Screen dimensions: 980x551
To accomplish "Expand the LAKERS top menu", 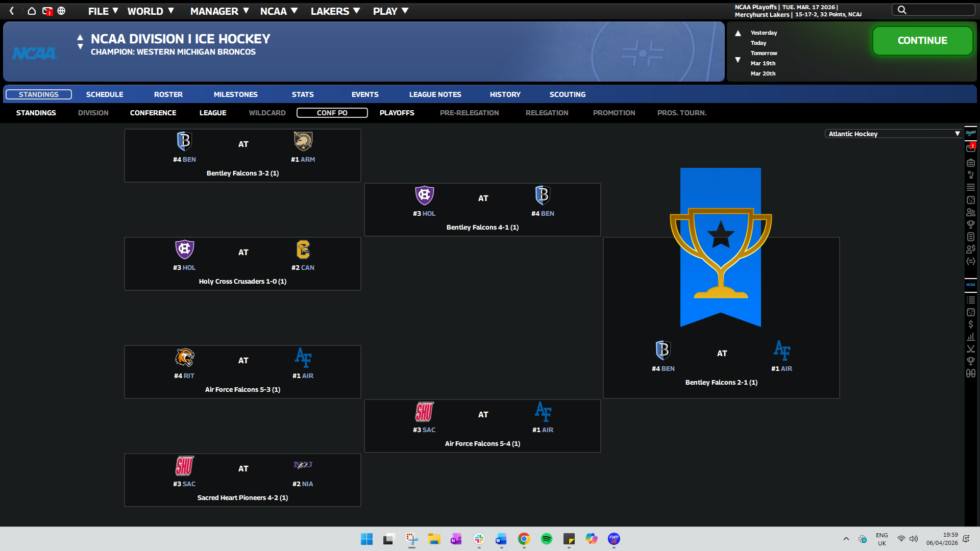I will click(x=335, y=11).
